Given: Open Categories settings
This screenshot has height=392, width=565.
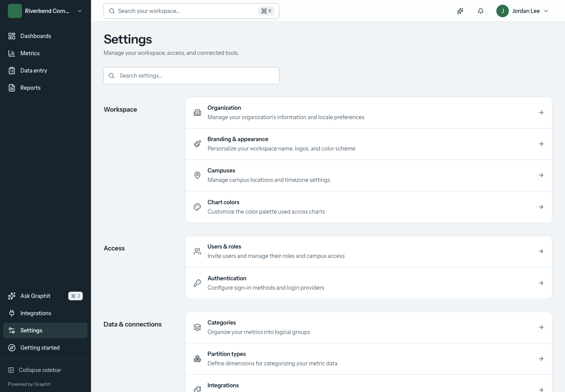Looking at the screenshot, I should click(x=369, y=327).
